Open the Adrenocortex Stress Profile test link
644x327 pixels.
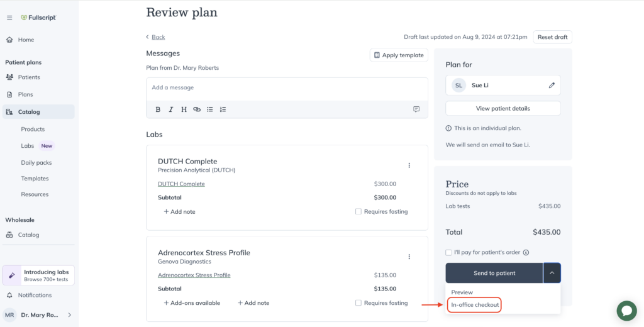pyautogui.click(x=194, y=275)
